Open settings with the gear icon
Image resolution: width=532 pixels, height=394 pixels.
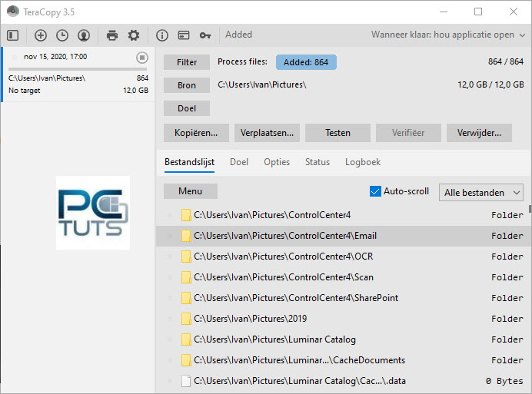click(134, 35)
